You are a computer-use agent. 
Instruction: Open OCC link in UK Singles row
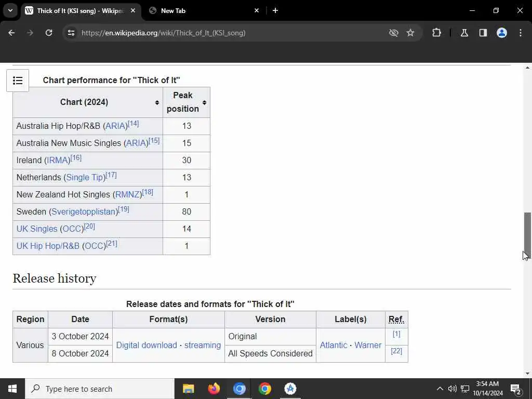point(72,229)
